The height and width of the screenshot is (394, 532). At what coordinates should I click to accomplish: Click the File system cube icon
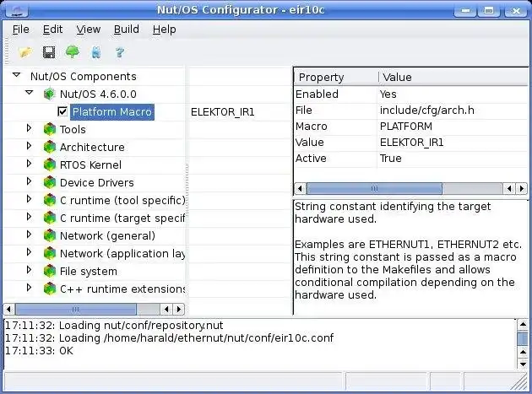tap(50, 271)
